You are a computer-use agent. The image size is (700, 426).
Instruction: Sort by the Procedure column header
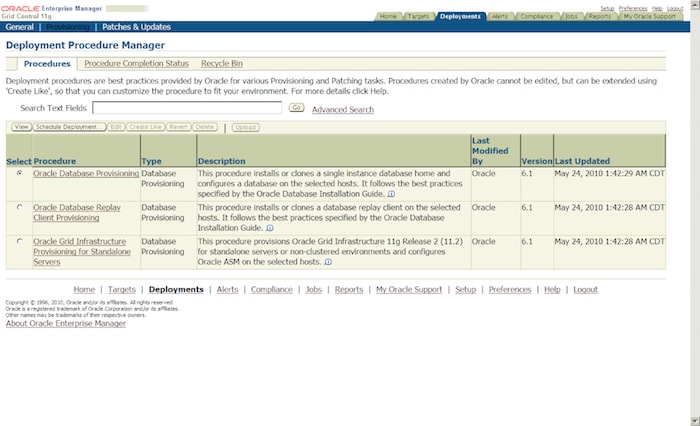54,161
